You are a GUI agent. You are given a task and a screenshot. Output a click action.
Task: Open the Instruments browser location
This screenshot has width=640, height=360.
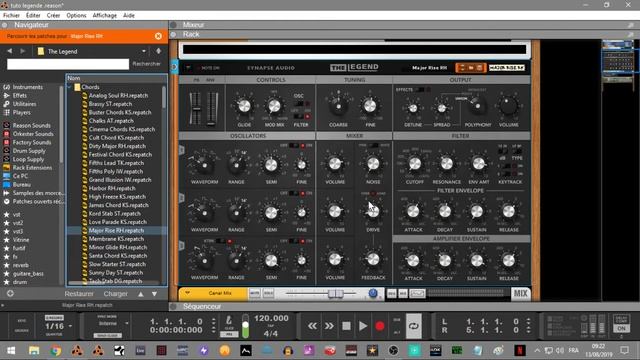click(x=27, y=87)
